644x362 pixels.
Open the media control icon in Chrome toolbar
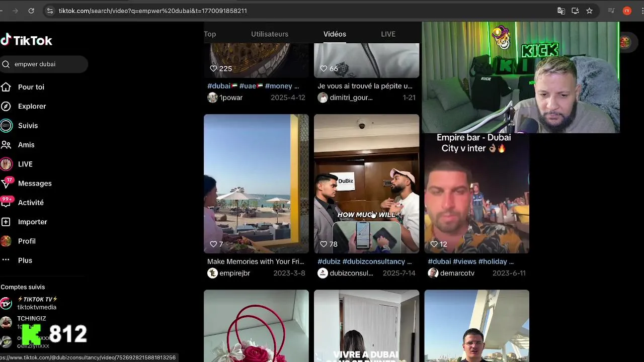611,11
